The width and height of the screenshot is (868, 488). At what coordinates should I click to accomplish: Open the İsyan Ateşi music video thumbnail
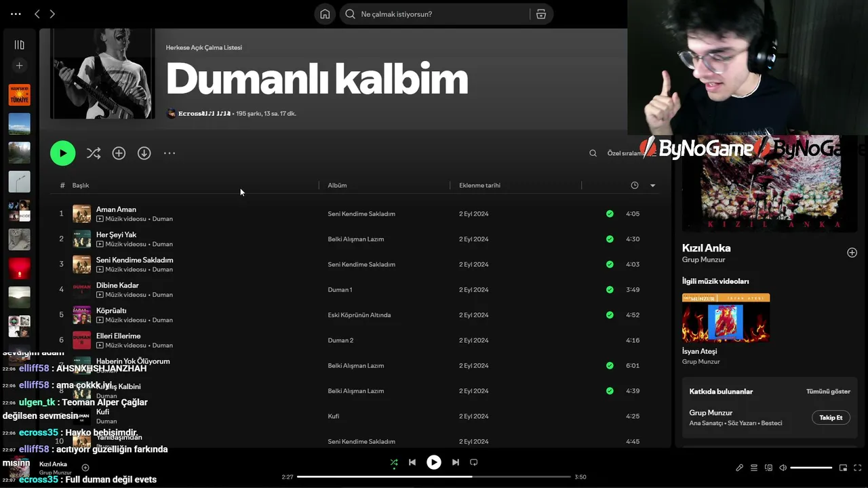[x=726, y=318]
